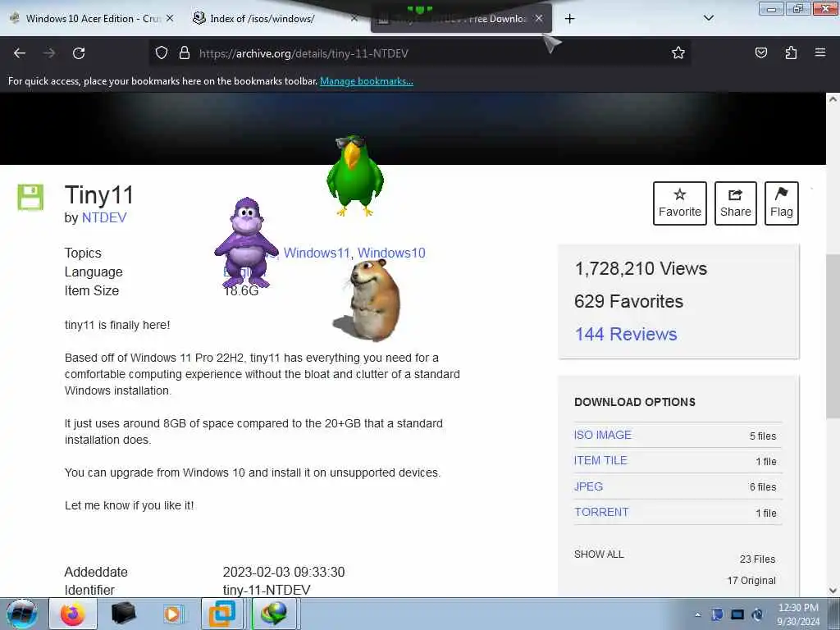Click 17 Original count
840x630 pixels.
[751, 581]
